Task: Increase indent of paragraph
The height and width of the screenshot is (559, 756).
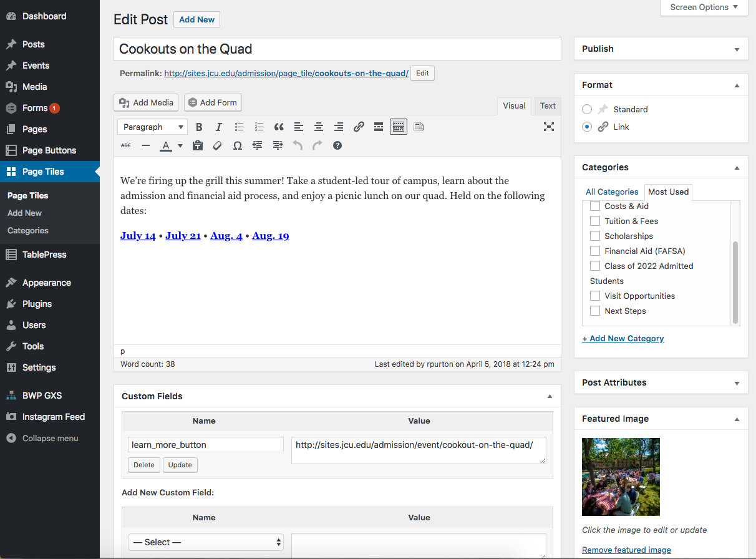Action: click(278, 145)
